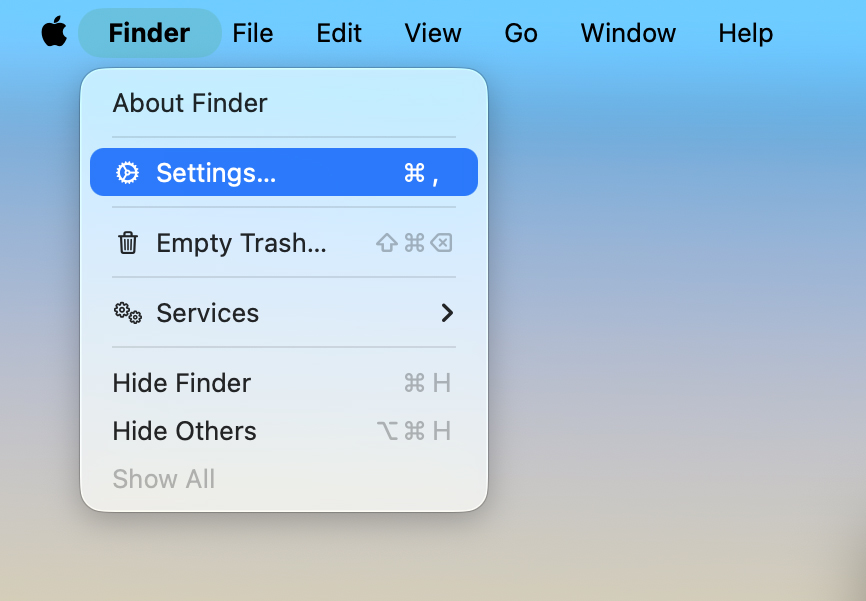
Task: Click the Services gears icon
Action: click(127, 313)
